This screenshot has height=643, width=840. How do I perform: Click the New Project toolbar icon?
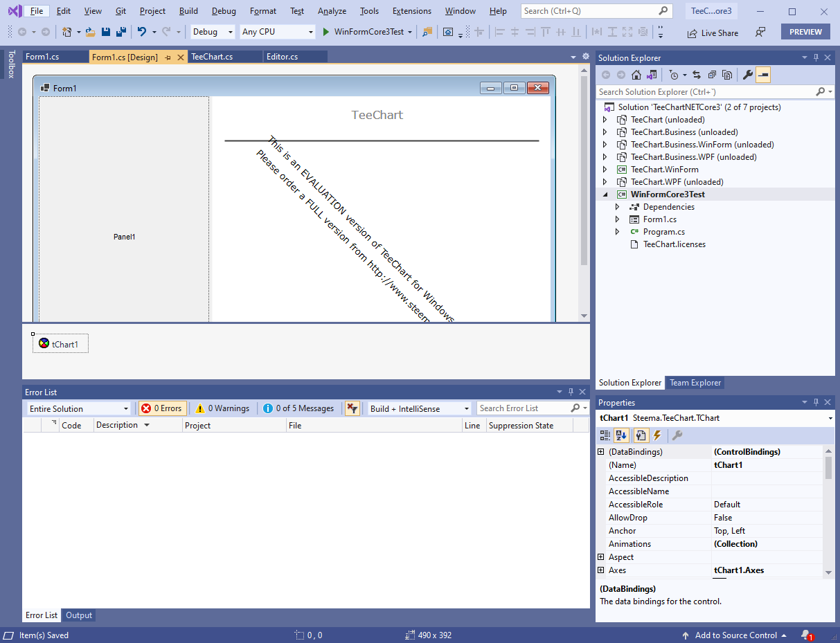click(67, 32)
